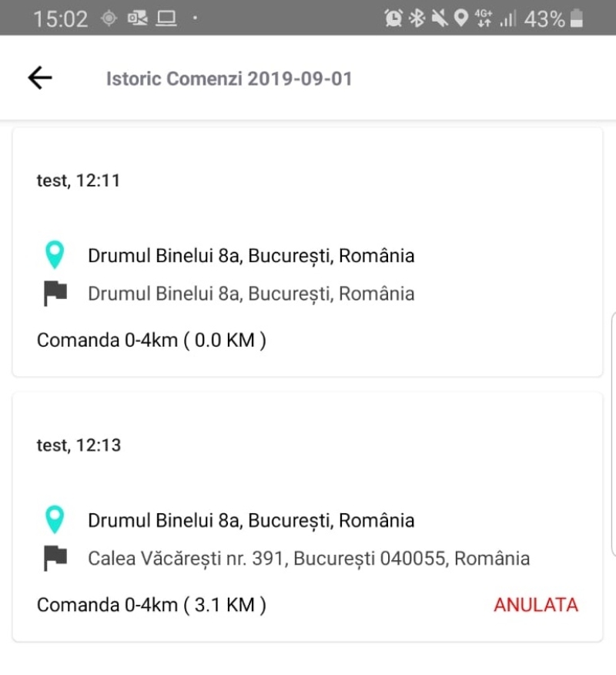This screenshot has width=616, height=675.
Task: Tap the laptop icon in status bar
Action: point(166,18)
